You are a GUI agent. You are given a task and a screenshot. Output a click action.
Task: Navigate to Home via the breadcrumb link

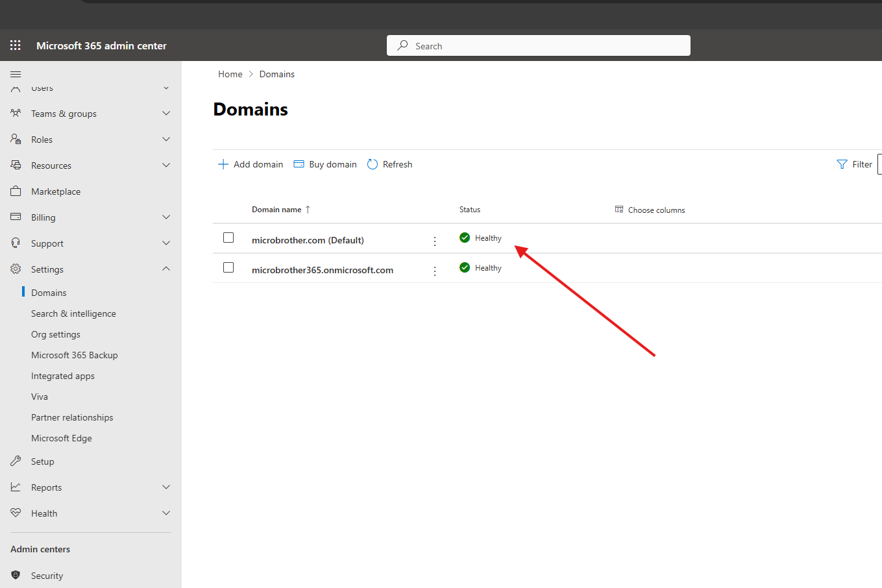coord(230,73)
